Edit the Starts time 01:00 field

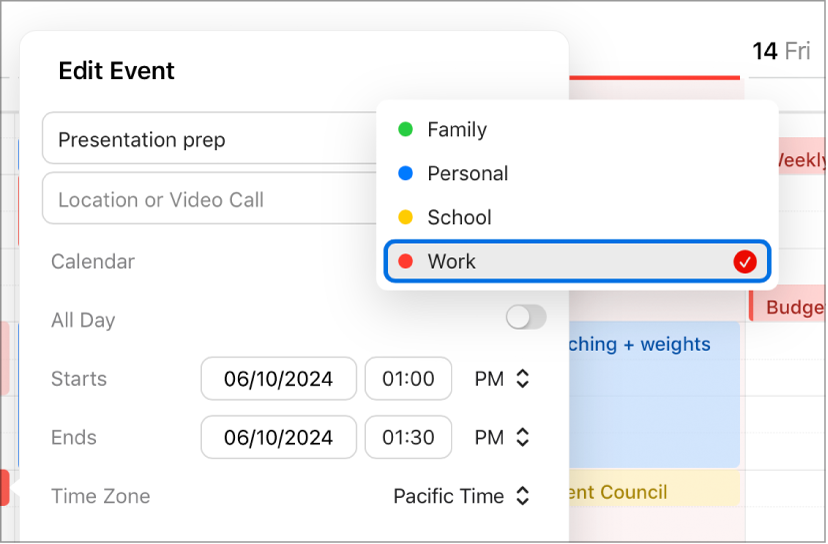pyautogui.click(x=408, y=379)
